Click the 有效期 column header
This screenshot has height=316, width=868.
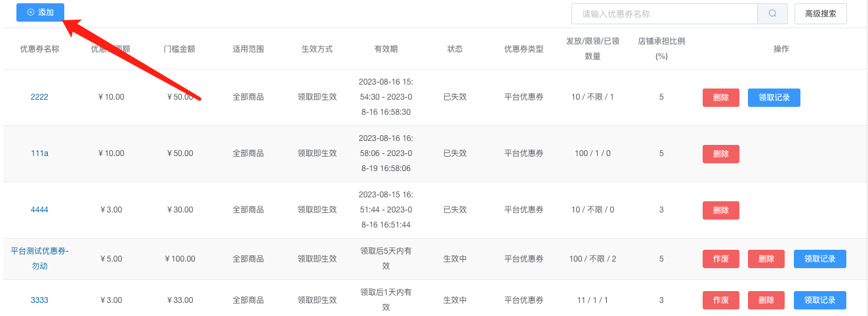pos(386,49)
